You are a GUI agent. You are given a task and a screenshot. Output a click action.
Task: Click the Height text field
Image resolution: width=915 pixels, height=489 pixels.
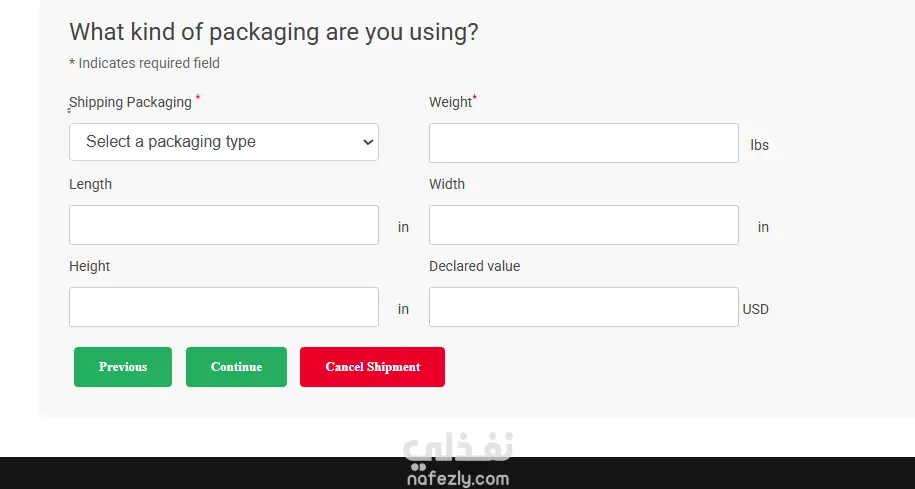[x=223, y=307]
